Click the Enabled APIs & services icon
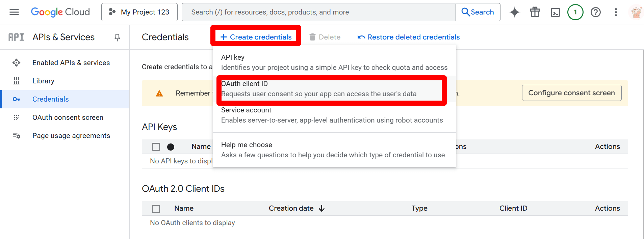Image resolution: width=644 pixels, height=239 pixels. [16, 63]
